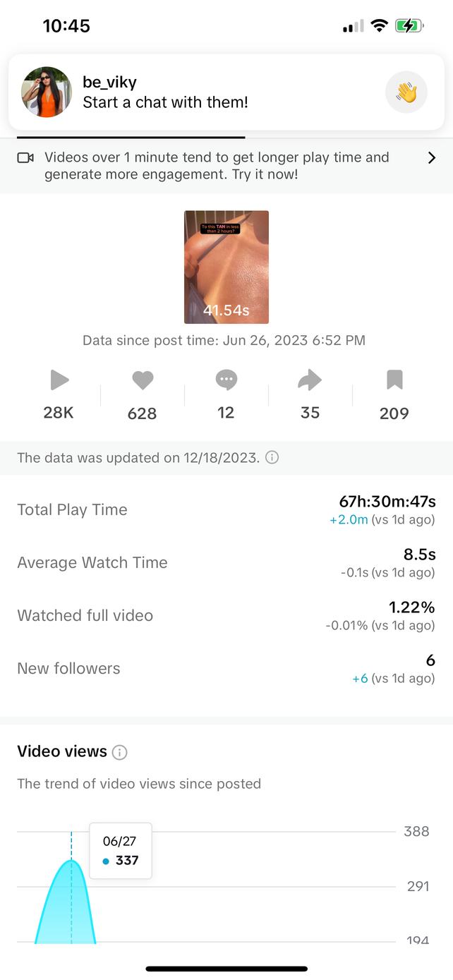Open be_viky profile picture
453x980 pixels.
[x=47, y=92]
